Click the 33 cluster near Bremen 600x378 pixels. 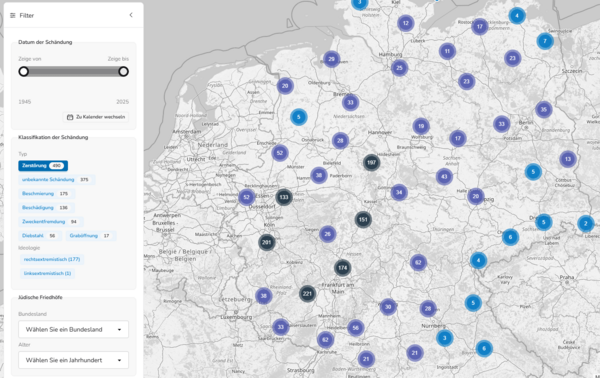point(350,103)
